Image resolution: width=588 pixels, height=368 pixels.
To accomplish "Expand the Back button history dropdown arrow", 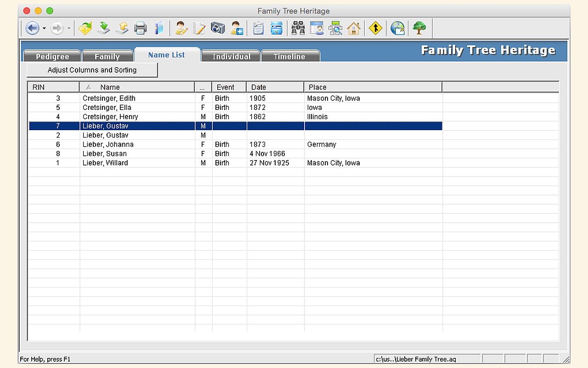I will pyautogui.click(x=44, y=29).
